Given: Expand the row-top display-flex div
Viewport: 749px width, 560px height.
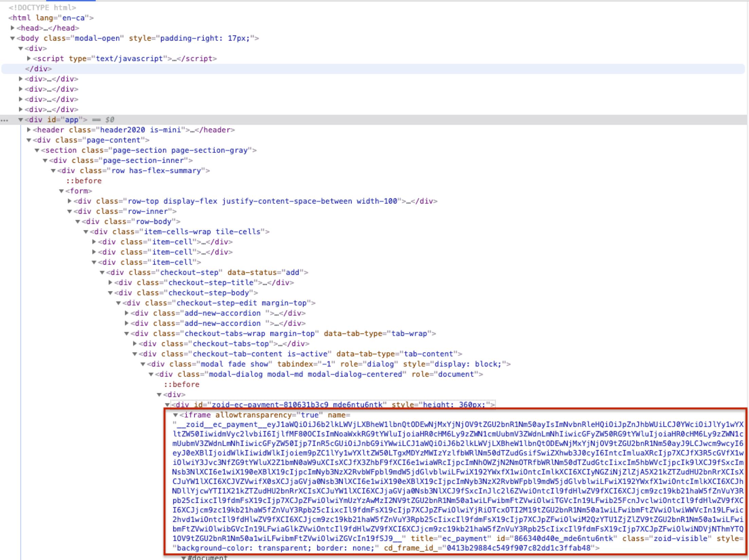Looking at the screenshot, I should (70, 201).
